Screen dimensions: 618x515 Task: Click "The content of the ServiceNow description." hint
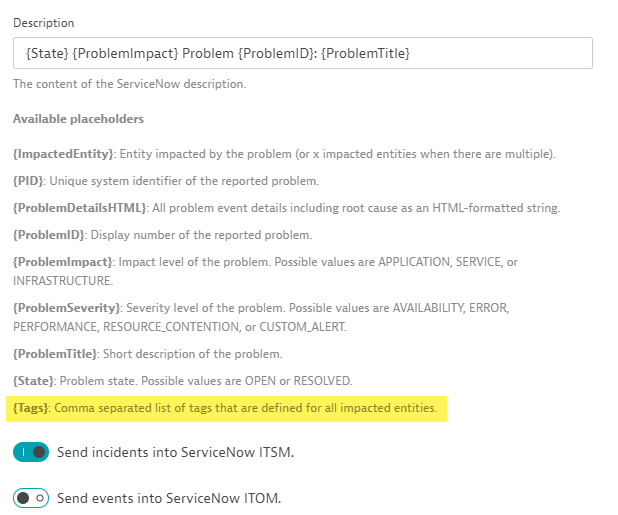click(x=129, y=84)
